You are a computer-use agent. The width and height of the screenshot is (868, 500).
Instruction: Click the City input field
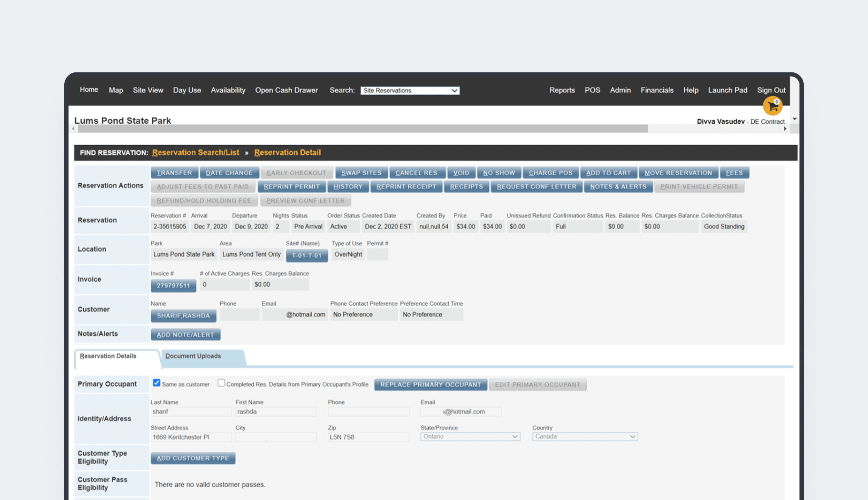tap(276, 437)
